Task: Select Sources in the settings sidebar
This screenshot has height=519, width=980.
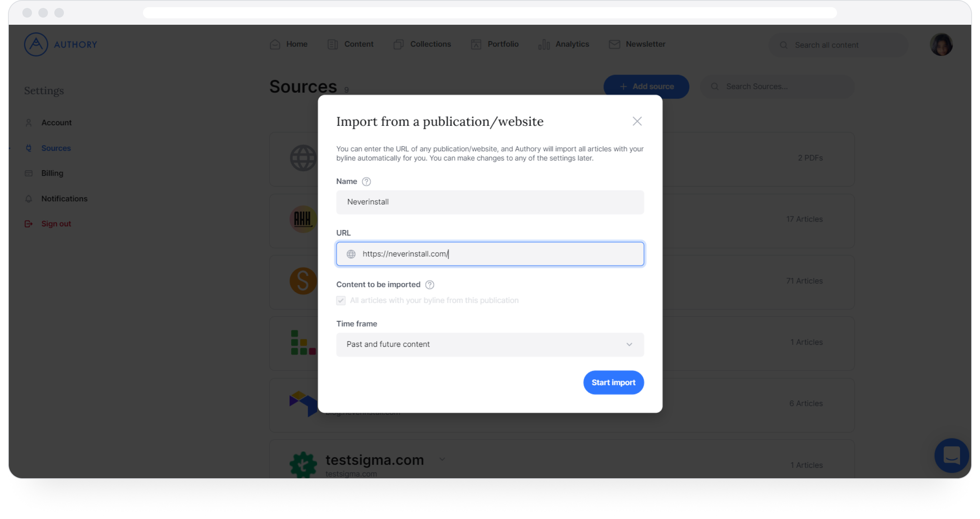Action: tap(56, 148)
